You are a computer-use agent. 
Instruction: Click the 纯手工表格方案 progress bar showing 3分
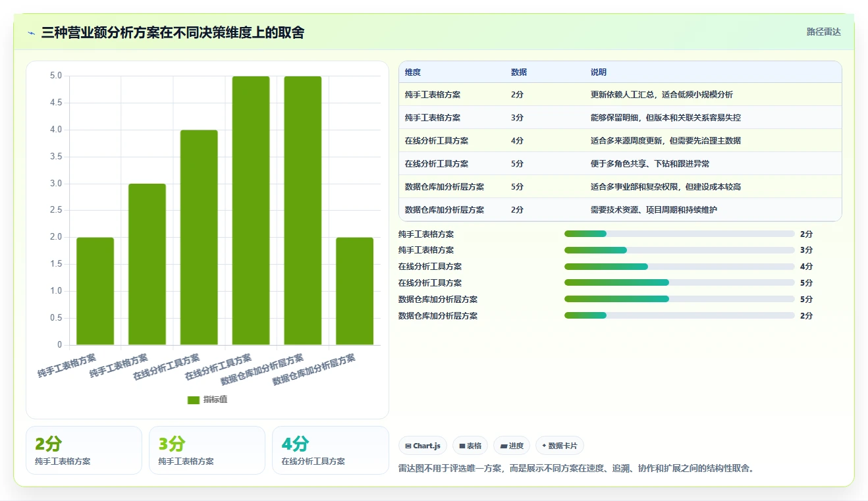pyautogui.click(x=680, y=250)
